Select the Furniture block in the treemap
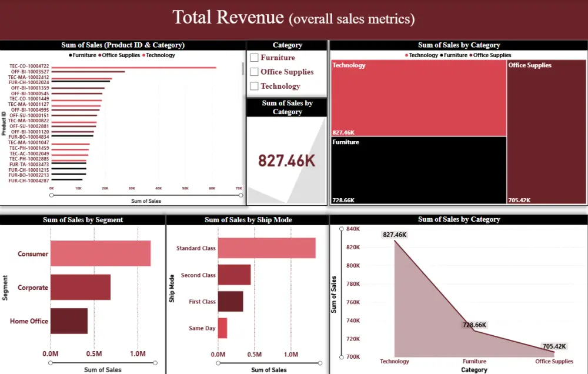The height and width of the screenshot is (374, 588). 417,171
